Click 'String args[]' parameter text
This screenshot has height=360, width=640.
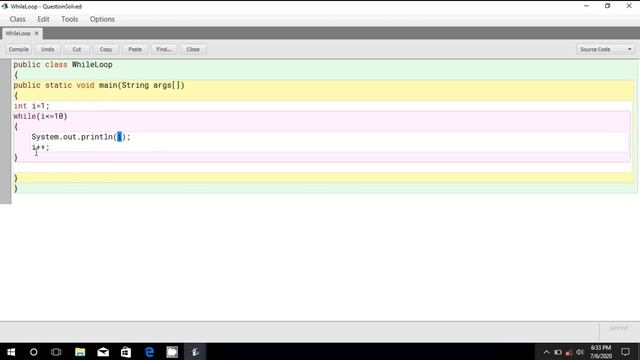tap(151, 85)
